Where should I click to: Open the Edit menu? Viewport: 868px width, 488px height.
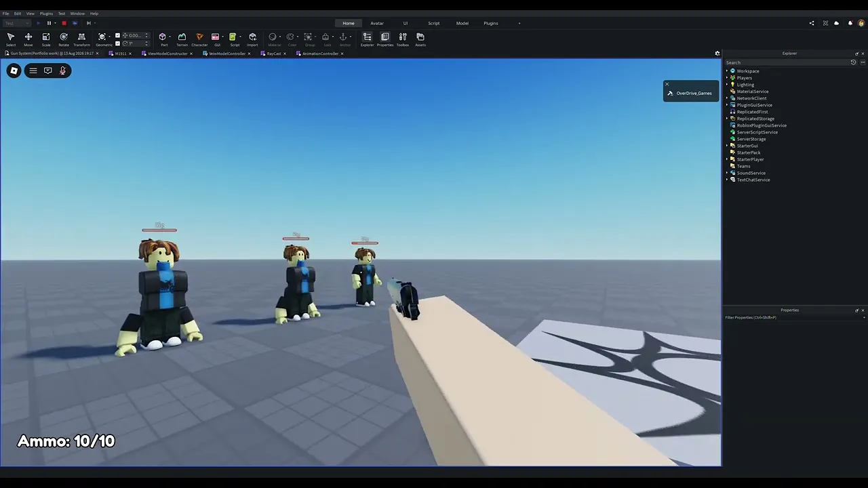(x=18, y=14)
